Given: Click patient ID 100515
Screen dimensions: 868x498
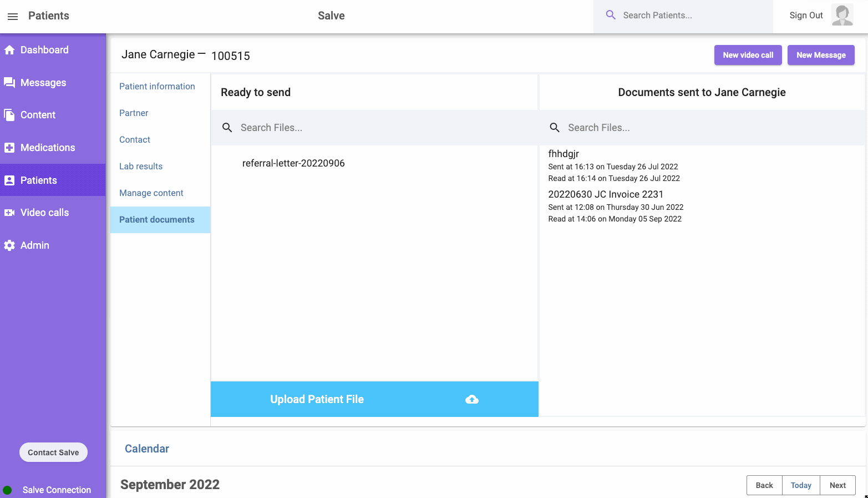Looking at the screenshot, I should tap(231, 56).
